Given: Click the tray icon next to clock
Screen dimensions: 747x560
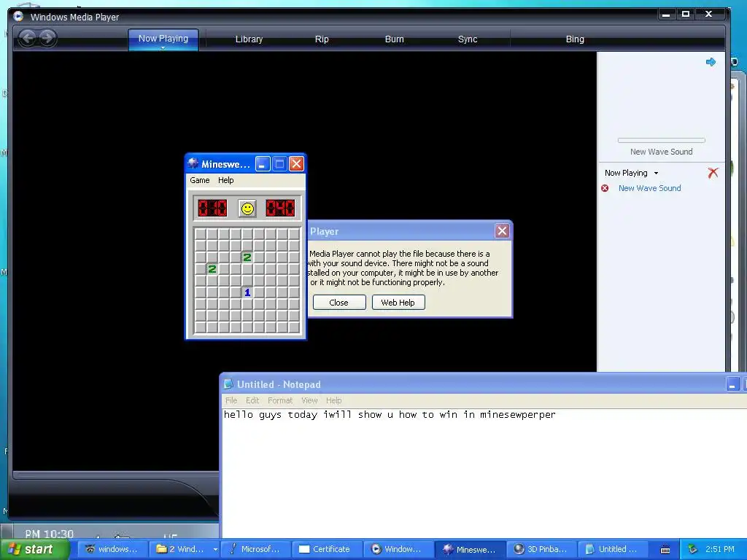Looking at the screenshot, I should pos(693,549).
